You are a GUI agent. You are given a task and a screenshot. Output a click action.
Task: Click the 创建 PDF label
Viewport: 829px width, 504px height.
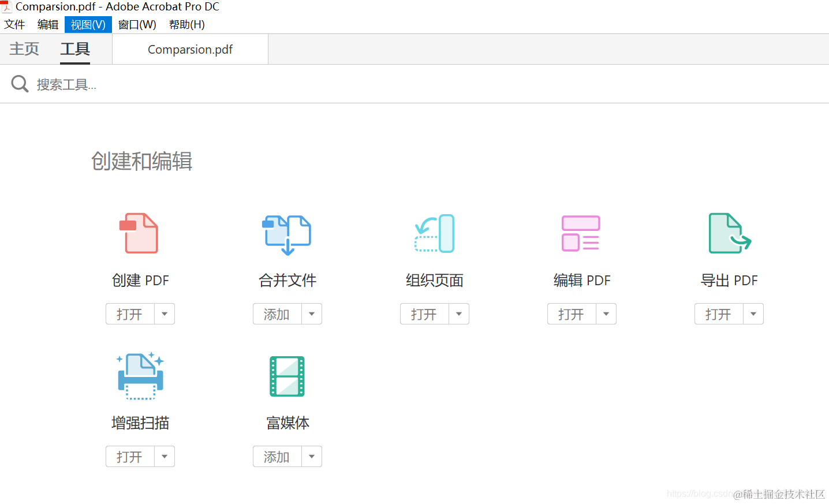point(140,281)
